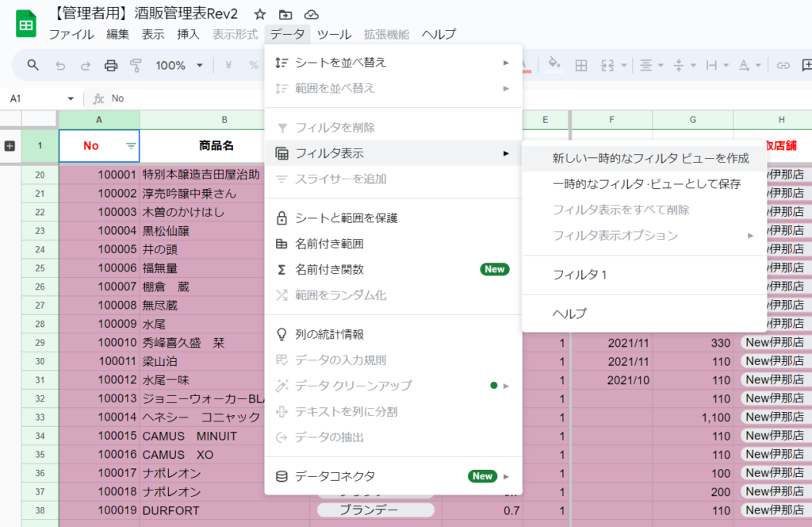
Task: Click the search menus magnifier icon
Action: [33, 65]
